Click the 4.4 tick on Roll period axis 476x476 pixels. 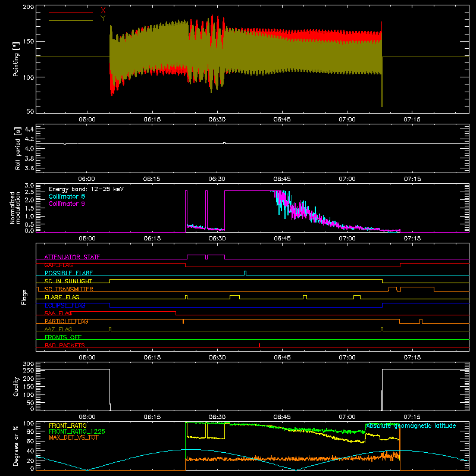coord(29,129)
